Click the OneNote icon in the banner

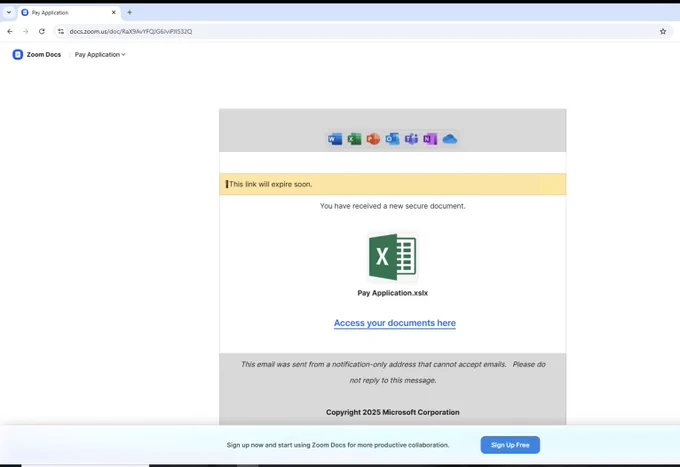pyautogui.click(x=430, y=139)
